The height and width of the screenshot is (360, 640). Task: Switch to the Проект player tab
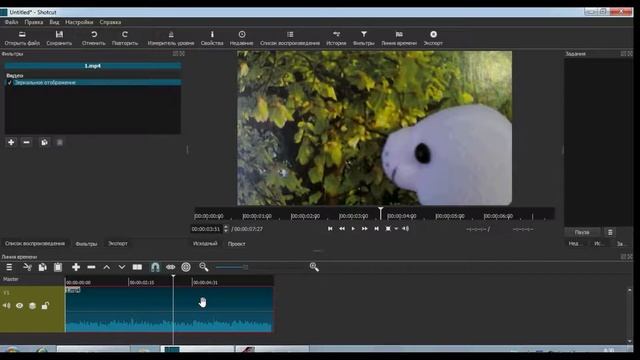[x=237, y=244]
